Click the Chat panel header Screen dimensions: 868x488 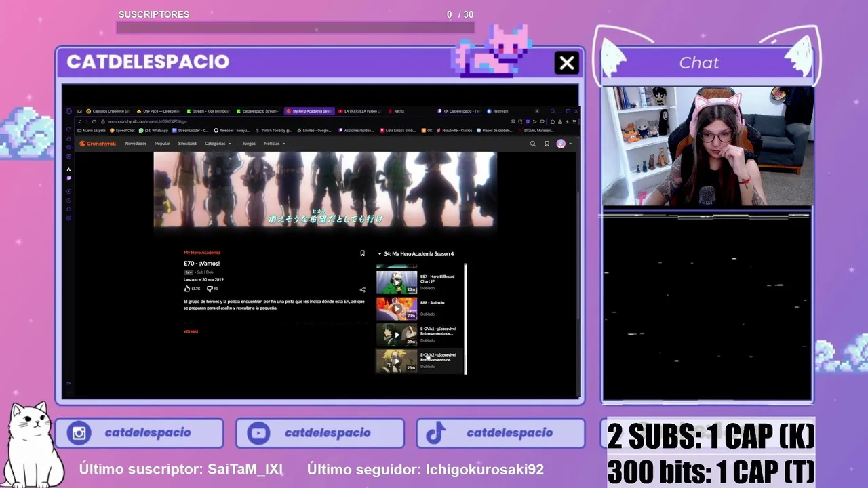pos(707,63)
